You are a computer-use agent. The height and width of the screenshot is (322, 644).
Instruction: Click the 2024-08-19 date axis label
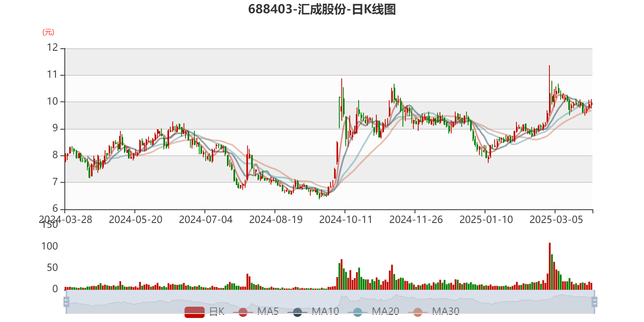[276, 220]
